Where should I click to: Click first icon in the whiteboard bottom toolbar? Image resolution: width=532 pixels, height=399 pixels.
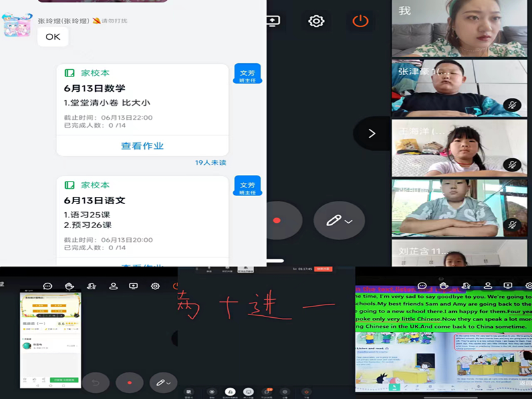click(x=190, y=392)
